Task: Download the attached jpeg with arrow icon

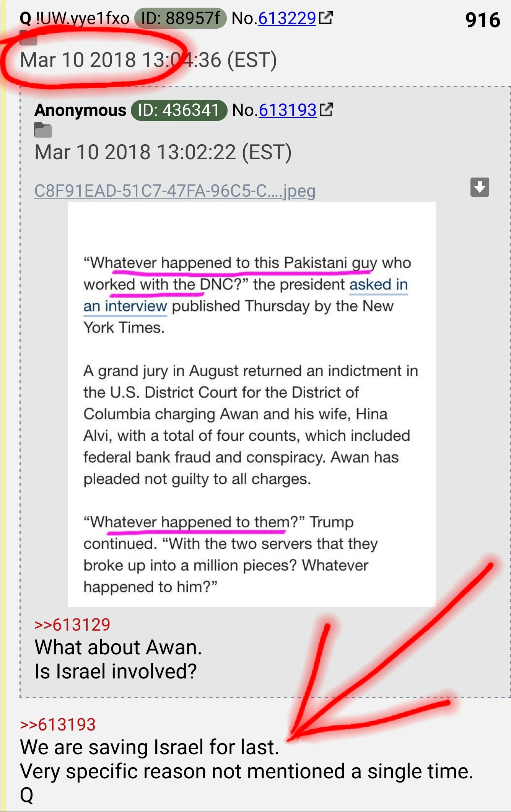Action: (x=480, y=187)
